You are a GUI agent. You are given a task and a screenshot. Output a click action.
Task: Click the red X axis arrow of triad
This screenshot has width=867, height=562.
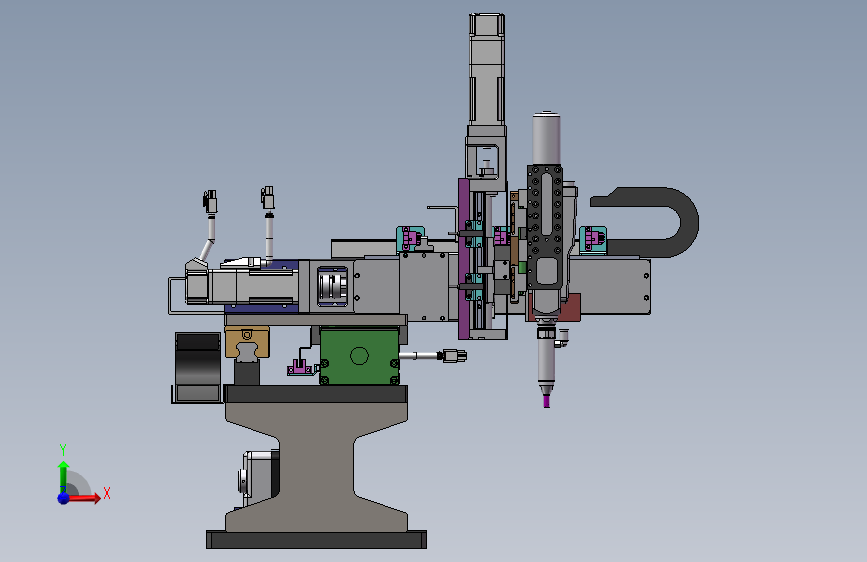(x=84, y=498)
